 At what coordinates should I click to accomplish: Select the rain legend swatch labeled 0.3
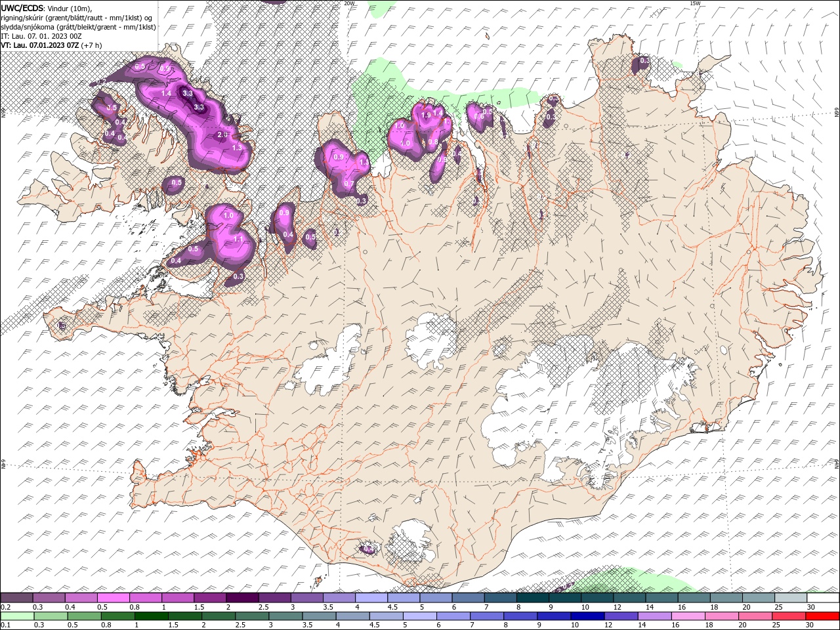51,616
